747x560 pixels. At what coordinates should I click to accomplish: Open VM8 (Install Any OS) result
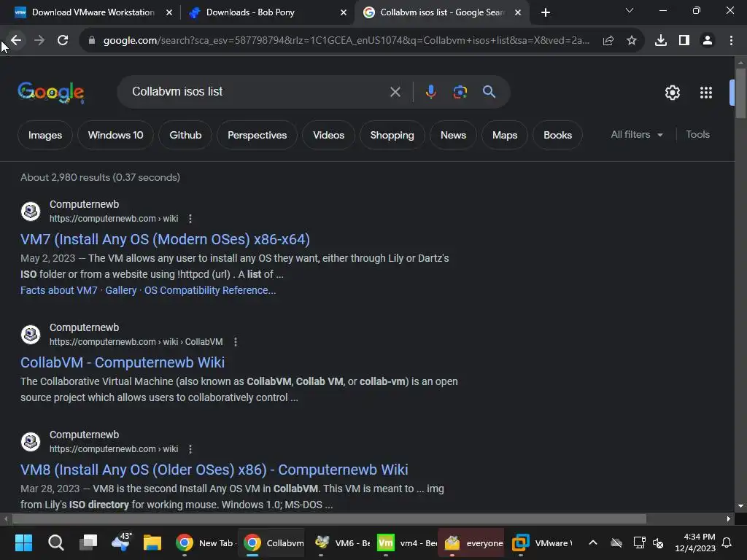point(214,470)
